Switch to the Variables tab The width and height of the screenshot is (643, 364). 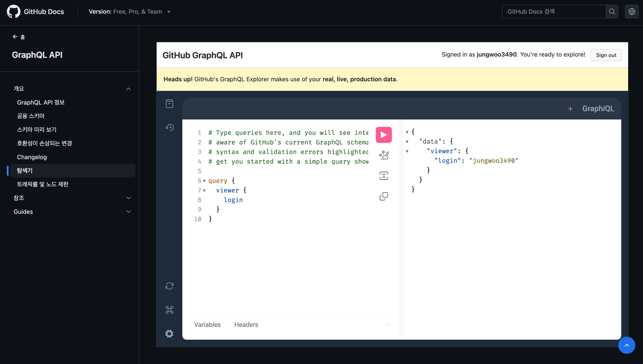pos(207,325)
